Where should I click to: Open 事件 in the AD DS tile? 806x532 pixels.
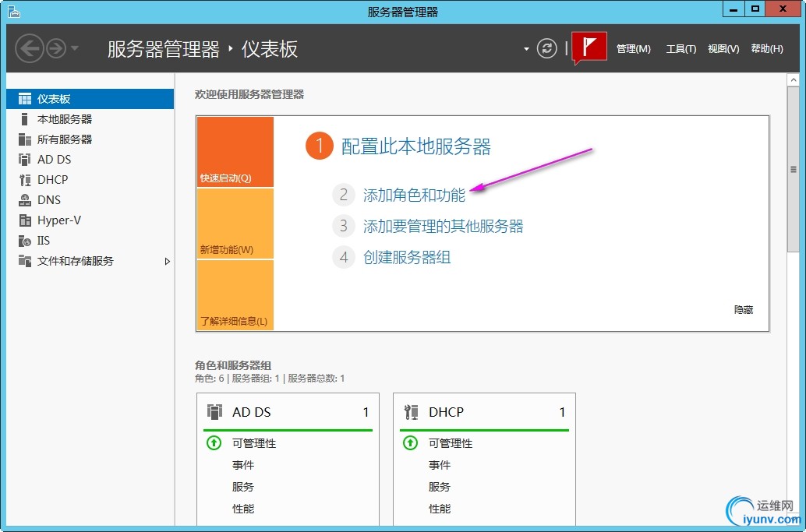[243, 465]
